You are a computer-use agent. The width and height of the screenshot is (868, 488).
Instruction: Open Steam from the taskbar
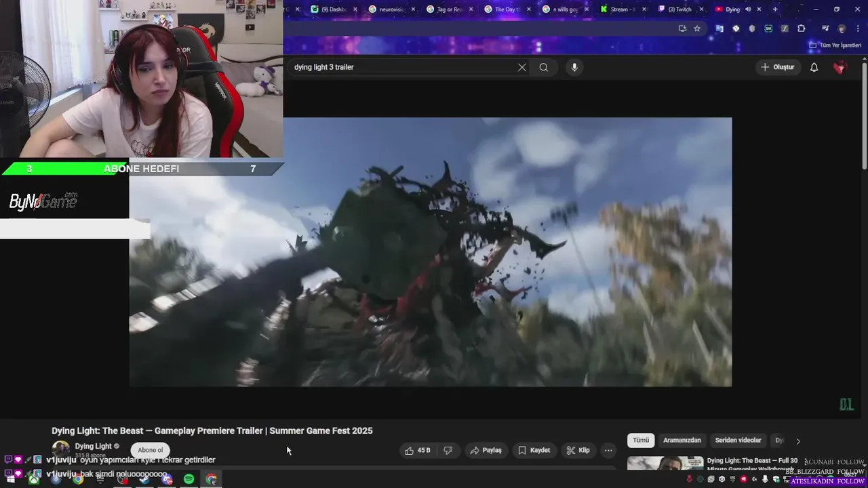tap(144, 479)
